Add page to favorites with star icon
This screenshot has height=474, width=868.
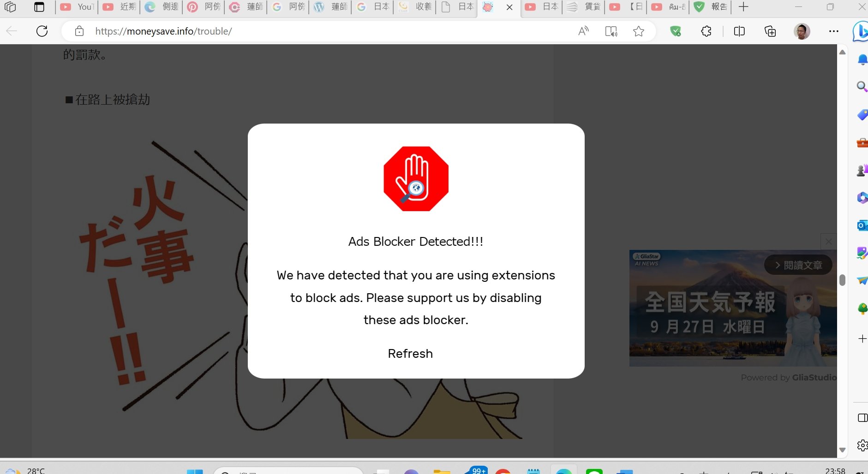tap(639, 31)
